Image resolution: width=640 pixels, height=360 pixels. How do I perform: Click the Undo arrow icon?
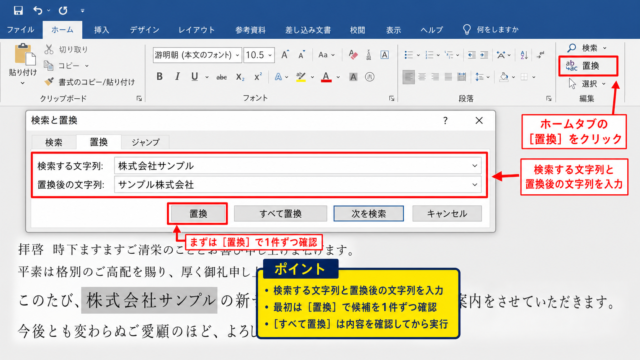point(38,11)
